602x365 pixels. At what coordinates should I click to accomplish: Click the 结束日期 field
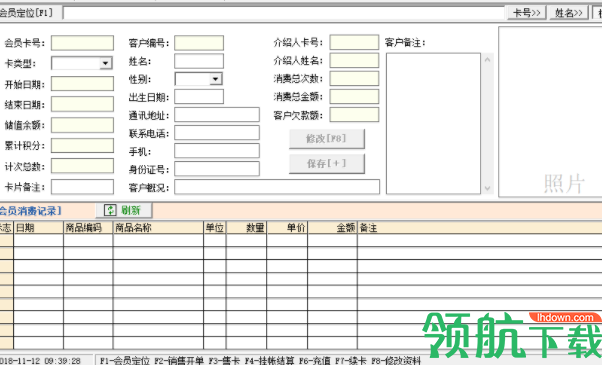pyautogui.click(x=83, y=104)
